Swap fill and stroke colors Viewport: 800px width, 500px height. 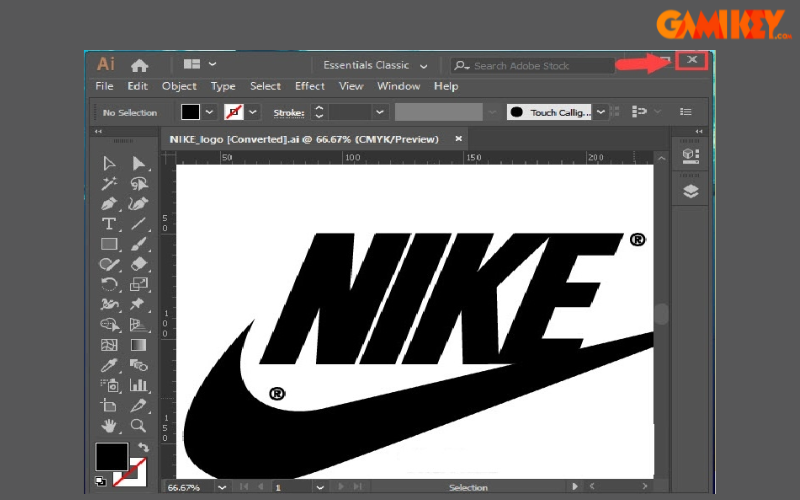pos(143,447)
